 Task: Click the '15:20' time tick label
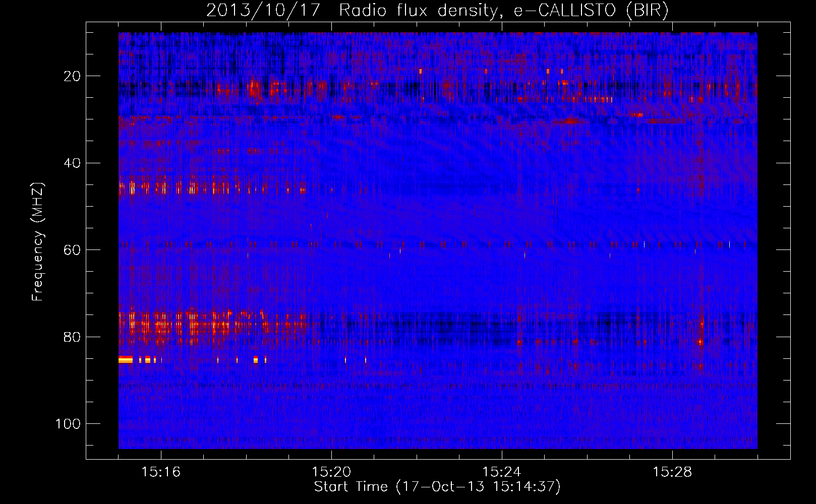click(331, 472)
